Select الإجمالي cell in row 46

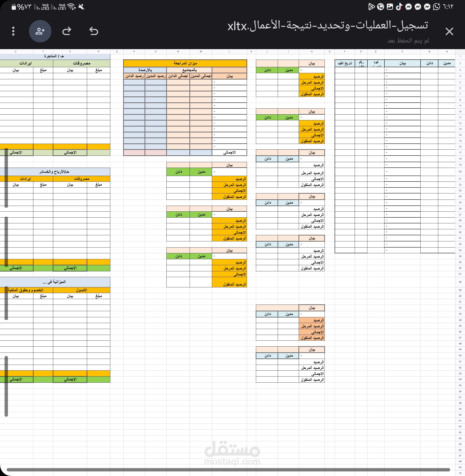[x=312, y=332]
